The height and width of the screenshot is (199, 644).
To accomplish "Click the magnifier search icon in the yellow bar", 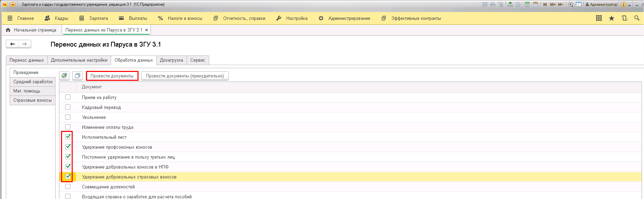I will 637,18.
